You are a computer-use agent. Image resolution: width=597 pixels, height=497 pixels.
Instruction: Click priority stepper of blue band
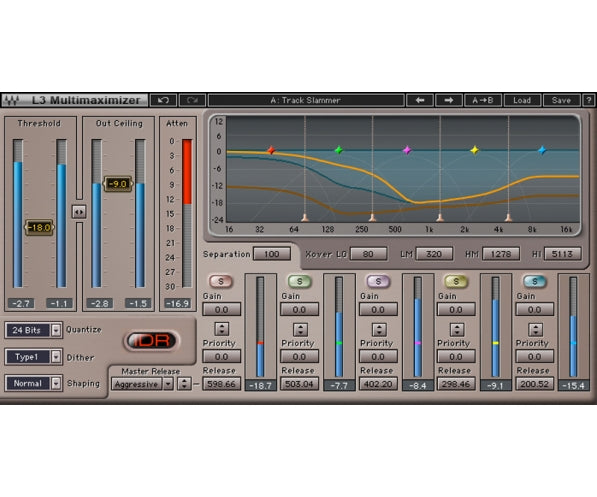[x=535, y=329]
